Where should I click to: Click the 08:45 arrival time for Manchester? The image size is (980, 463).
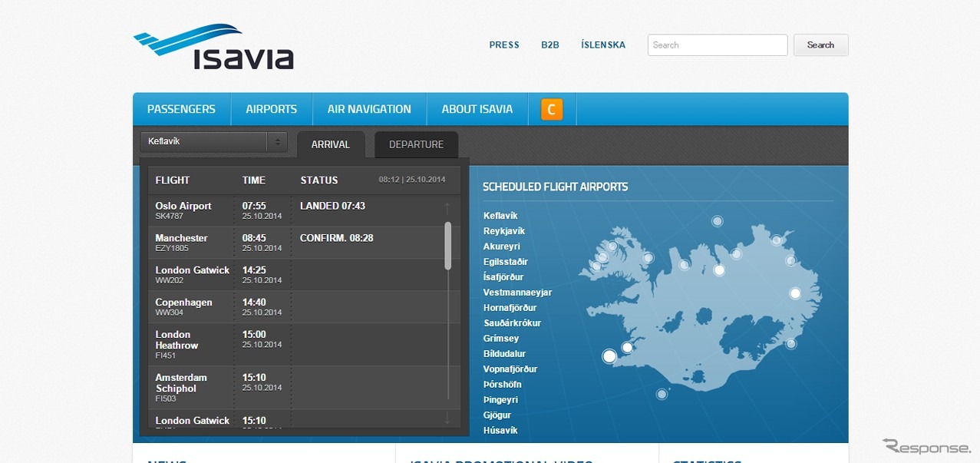[x=254, y=238]
